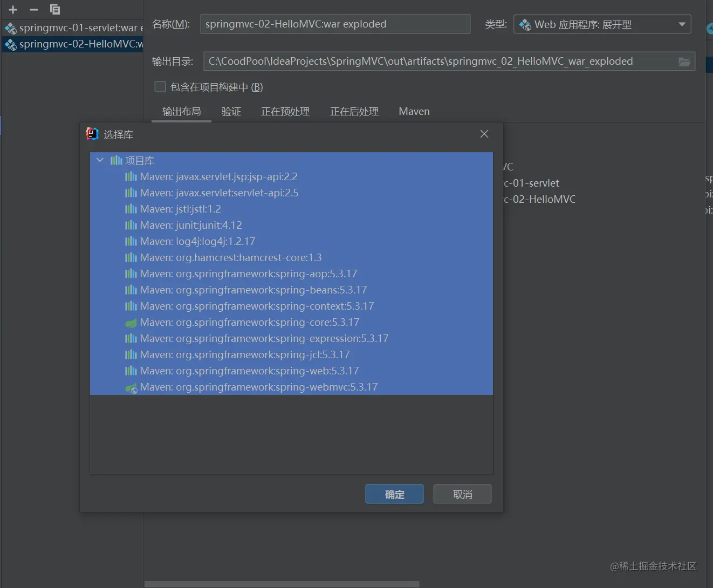The width and height of the screenshot is (713, 588).
Task: Collapse the 项目库 tree node
Action: click(100, 160)
